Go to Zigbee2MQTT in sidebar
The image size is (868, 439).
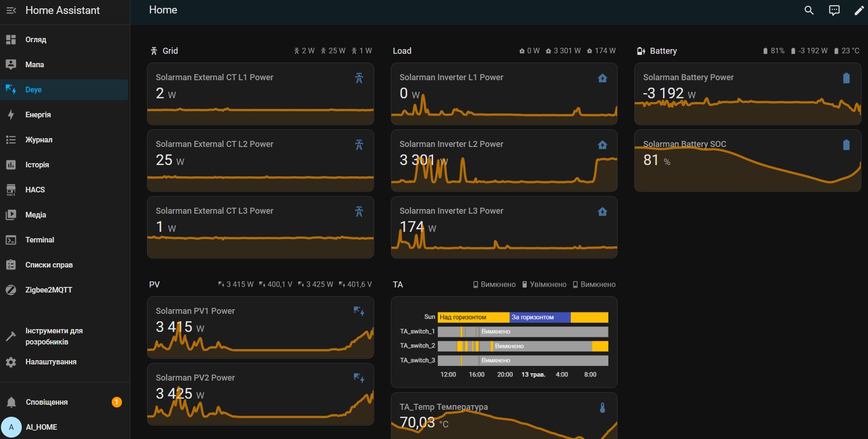pyautogui.click(x=49, y=290)
